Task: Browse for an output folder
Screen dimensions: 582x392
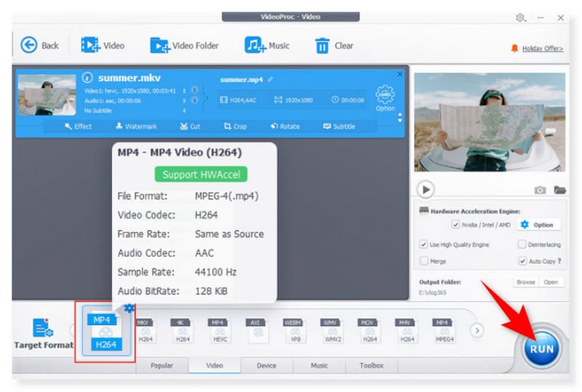Action: click(526, 282)
